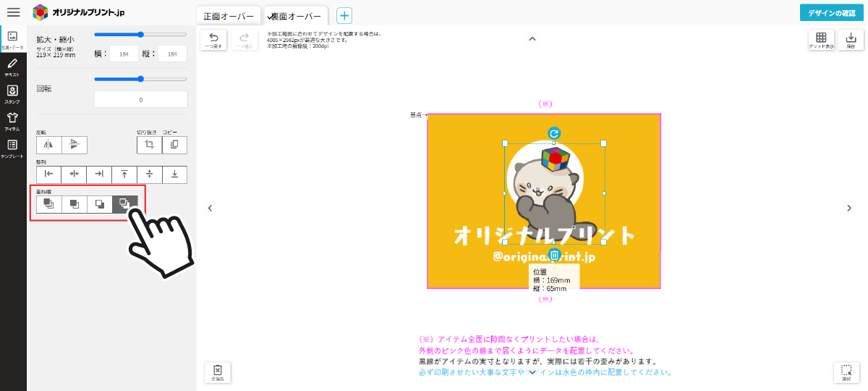
Task: Send object to the very back
Action: [x=124, y=204]
